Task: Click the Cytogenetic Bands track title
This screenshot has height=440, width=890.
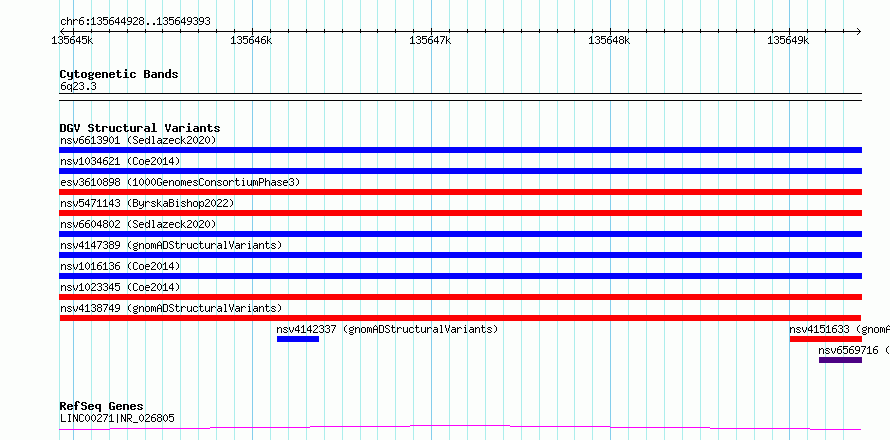Action: pyautogui.click(x=119, y=74)
